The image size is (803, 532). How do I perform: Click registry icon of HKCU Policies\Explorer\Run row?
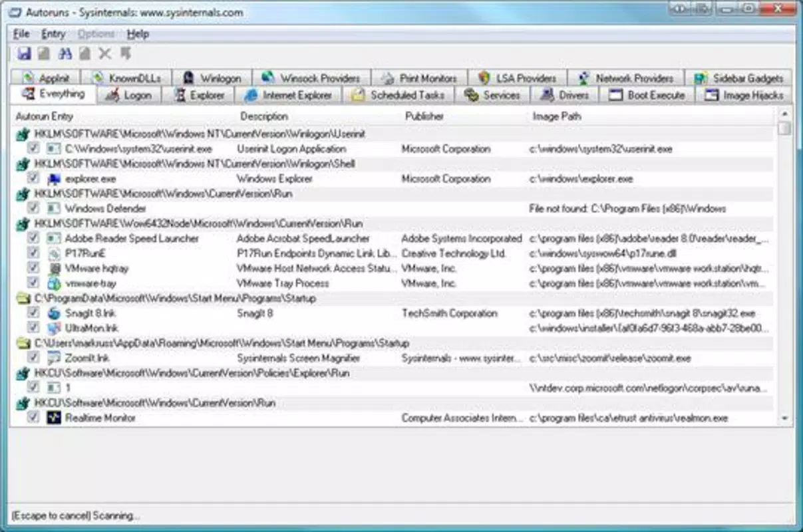tap(24, 373)
